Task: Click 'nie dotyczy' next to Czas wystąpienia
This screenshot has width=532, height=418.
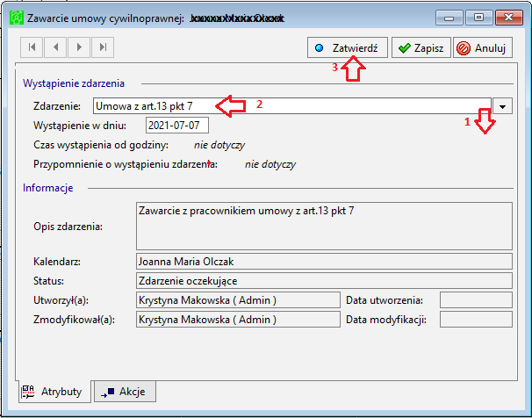Action: (219, 145)
